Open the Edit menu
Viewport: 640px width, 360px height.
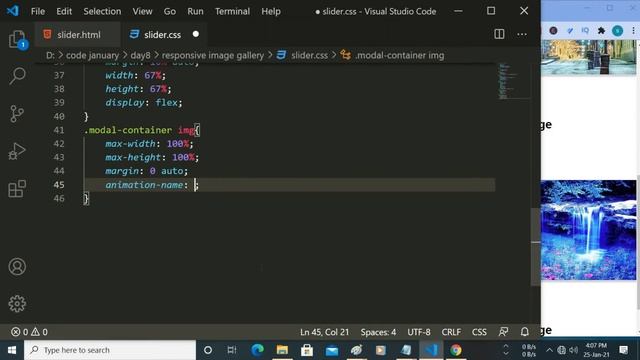(64, 11)
